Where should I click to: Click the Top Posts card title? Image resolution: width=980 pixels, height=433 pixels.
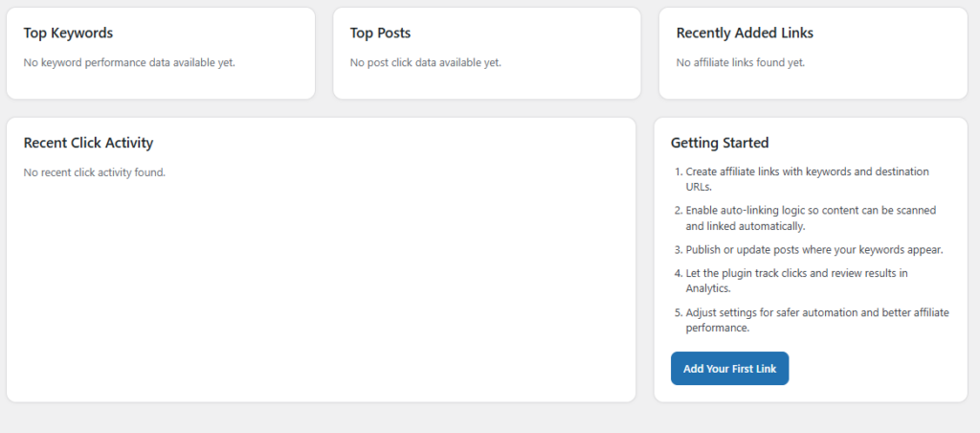tap(380, 33)
